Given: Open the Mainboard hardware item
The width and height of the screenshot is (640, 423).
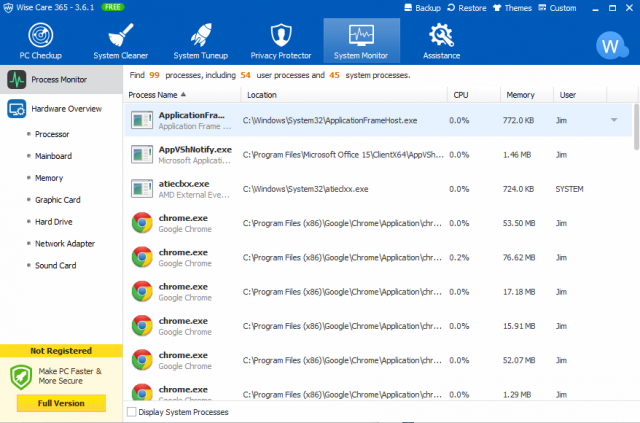Looking at the screenshot, I should point(53,156).
